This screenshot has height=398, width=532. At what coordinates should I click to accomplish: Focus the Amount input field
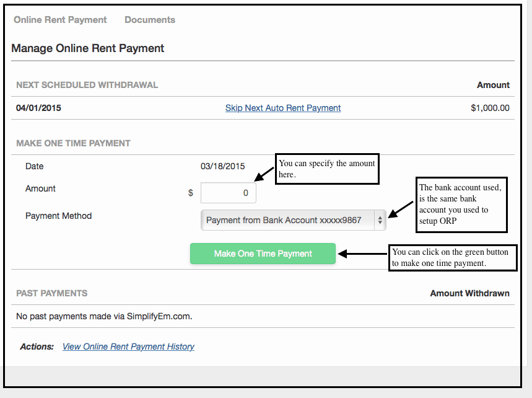click(228, 193)
